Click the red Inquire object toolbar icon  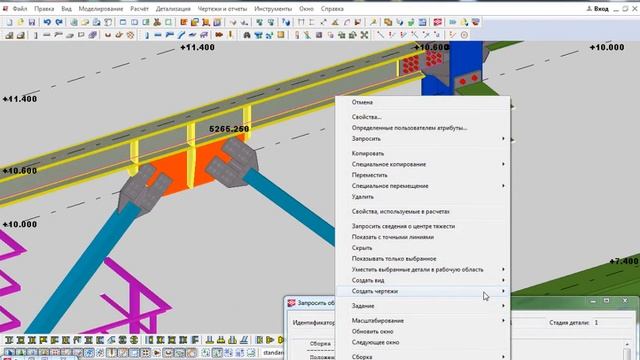[x=438, y=22]
